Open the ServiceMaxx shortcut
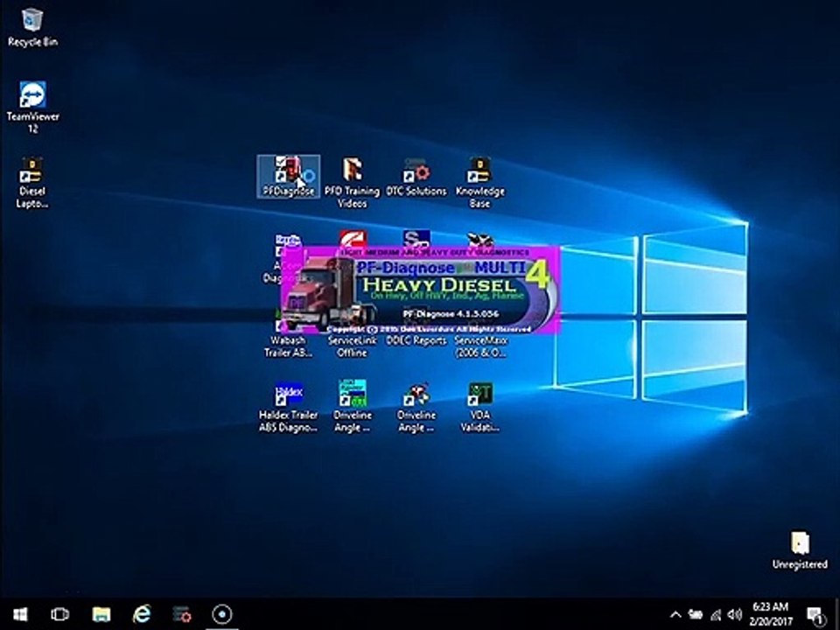The width and height of the screenshot is (840, 630). (480, 346)
